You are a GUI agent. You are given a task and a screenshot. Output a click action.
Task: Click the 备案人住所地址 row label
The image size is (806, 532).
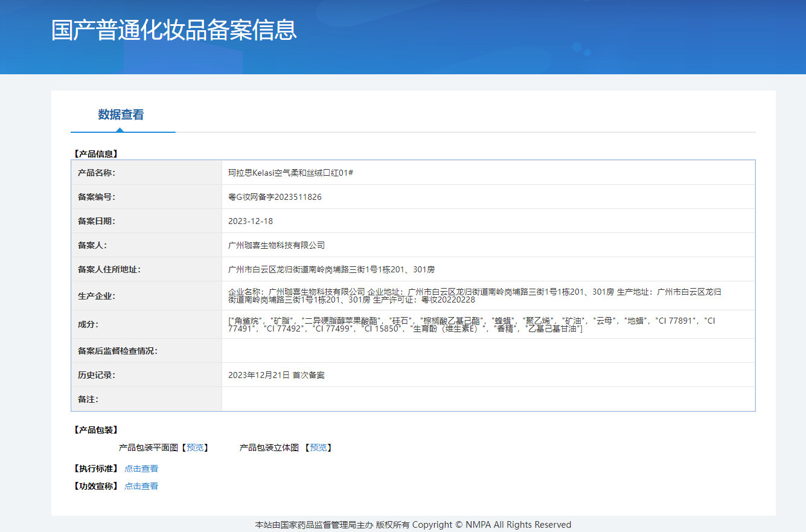pyautogui.click(x=109, y=269)
